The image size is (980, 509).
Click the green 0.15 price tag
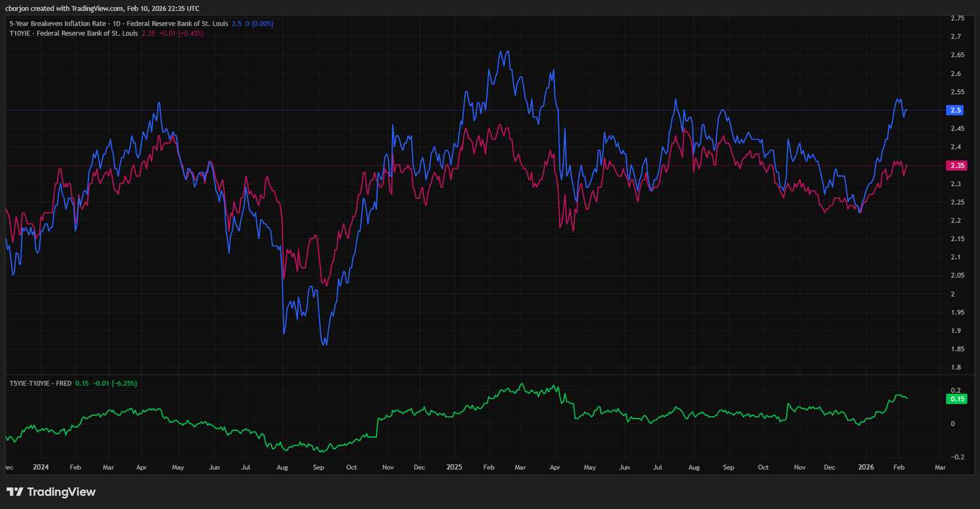coord(957,399)
